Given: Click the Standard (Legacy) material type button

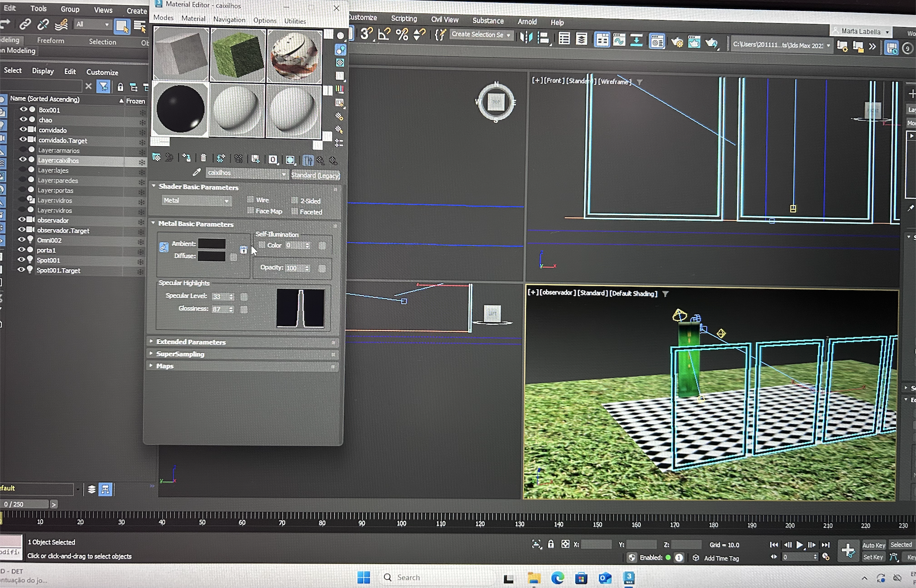Looking at the screenshot, I should [x=315, y=175].
